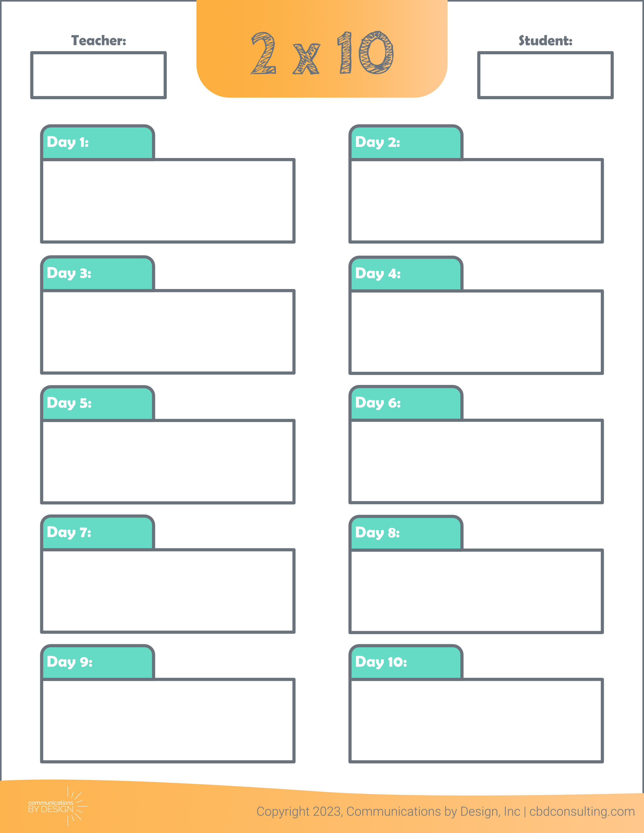
Task: Click the Day 4 notes box
Action: 476,332
